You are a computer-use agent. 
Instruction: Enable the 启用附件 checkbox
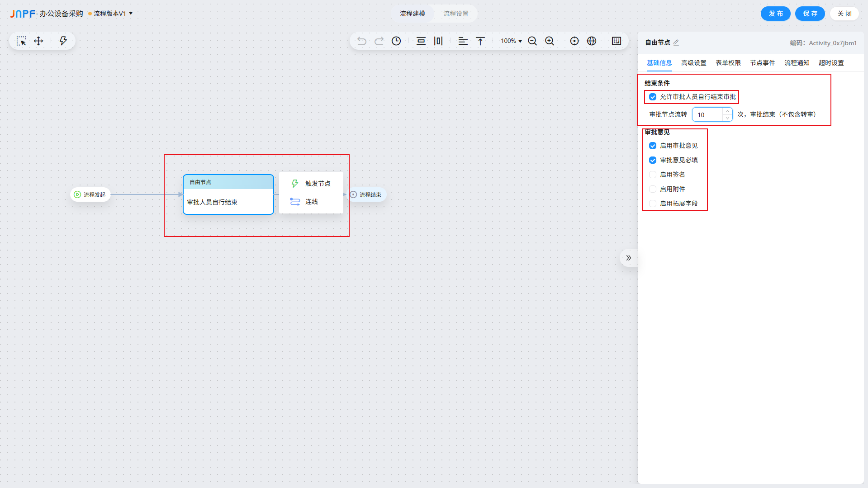tap(653, 189)
